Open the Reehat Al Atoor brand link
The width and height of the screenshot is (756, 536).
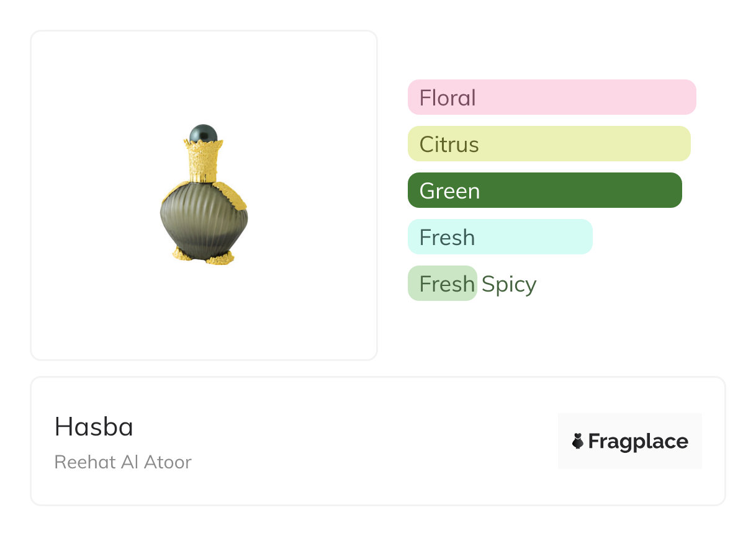tap(123, 462)
